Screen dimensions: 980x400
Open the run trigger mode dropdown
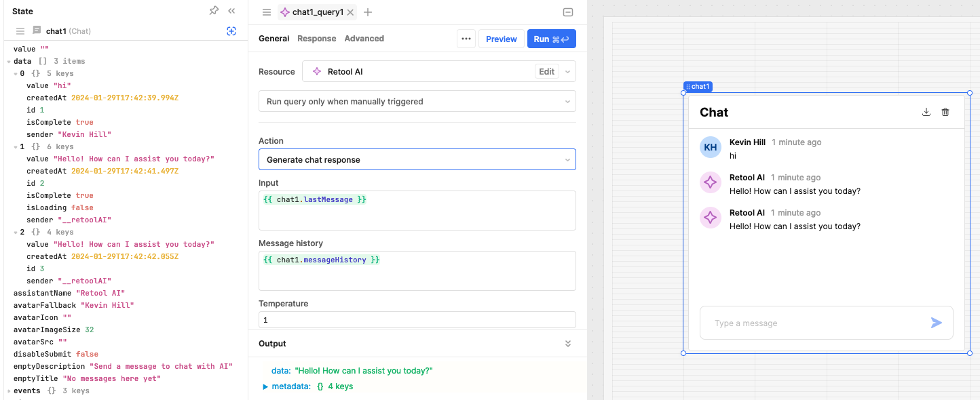417,101
